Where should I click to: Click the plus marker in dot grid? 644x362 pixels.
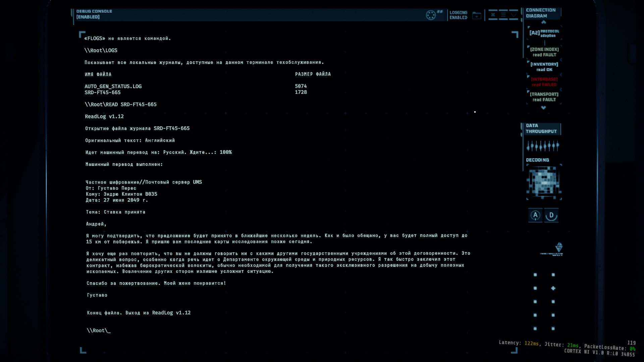tap(553, 288)
